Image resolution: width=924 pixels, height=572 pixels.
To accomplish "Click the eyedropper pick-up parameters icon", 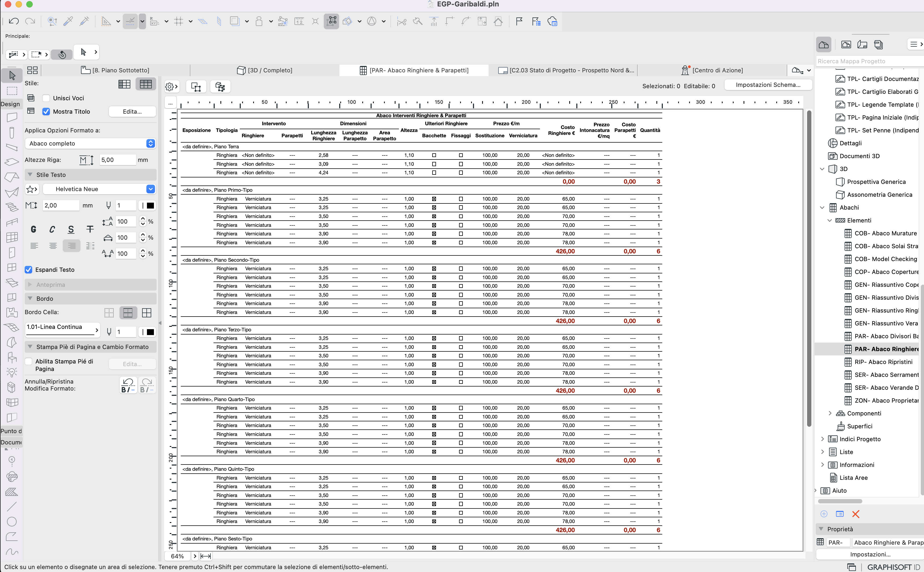I will (x=68, y=21).
